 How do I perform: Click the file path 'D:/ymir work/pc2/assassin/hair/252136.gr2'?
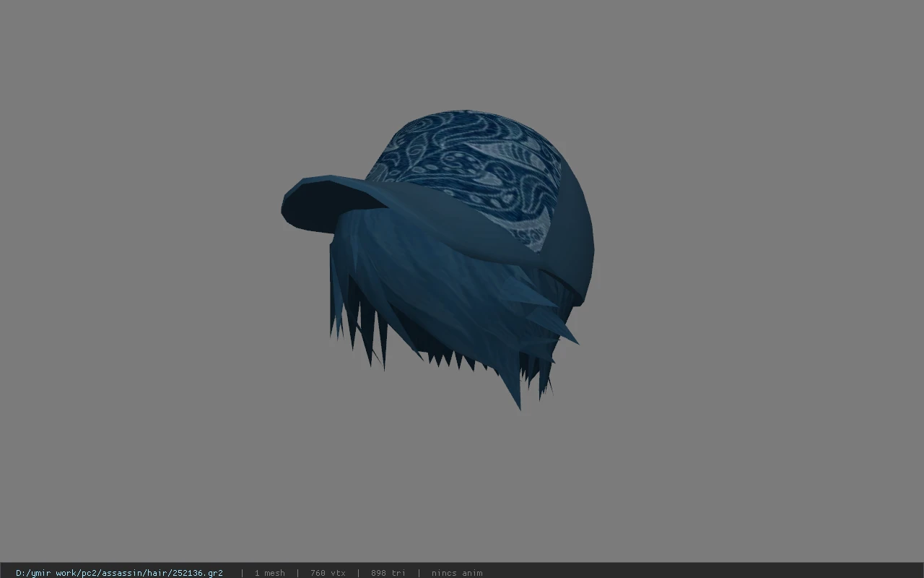(x=119, y=573)
